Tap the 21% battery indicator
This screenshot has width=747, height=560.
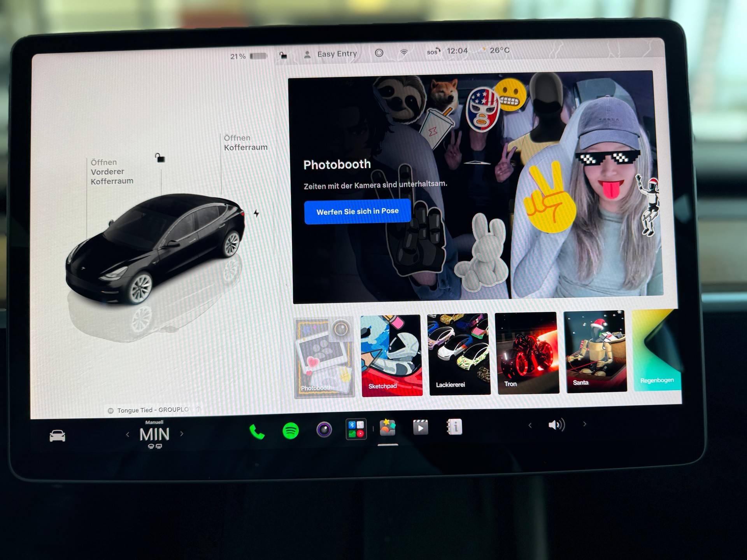[x=249, y=56]
